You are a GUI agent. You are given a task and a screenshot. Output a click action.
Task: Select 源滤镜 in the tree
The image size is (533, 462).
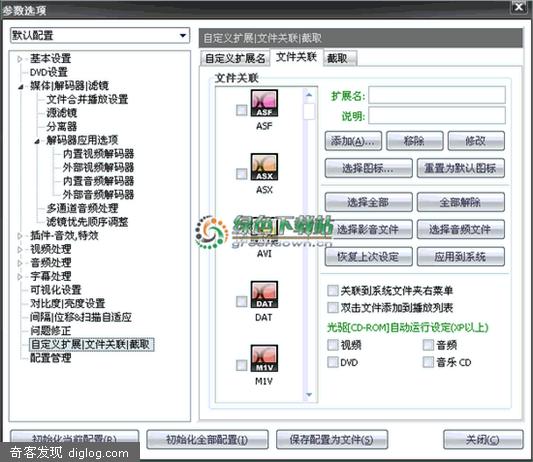pos(62,113)
